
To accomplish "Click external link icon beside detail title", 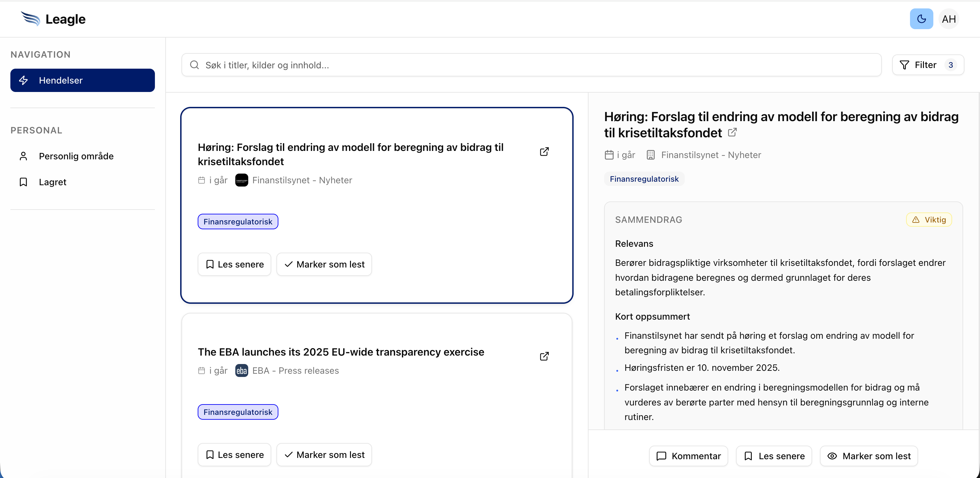I will [x=732, y=132].
